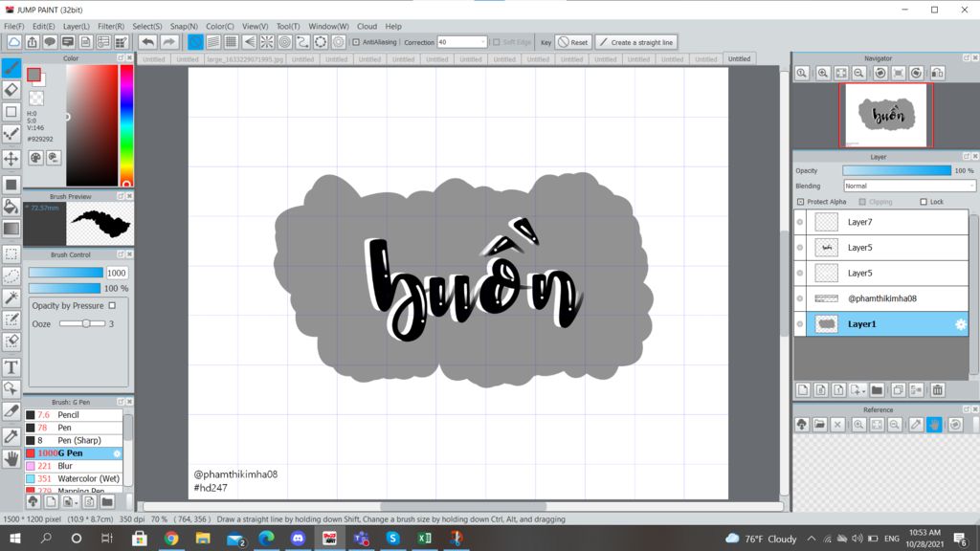The width and height of the screenshot is (980, 551).
Task: Click the Undo arrow in toolbar
Action: coord(148,42)
